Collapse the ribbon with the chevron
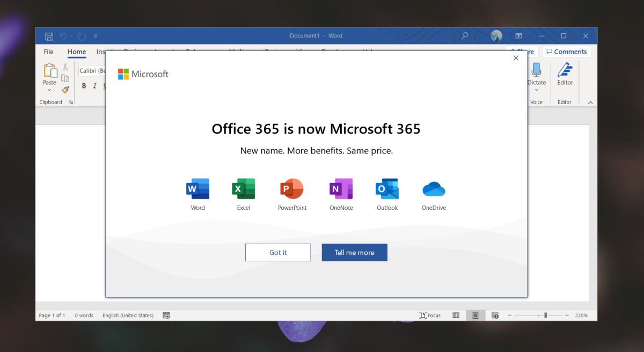The height and width of the screenshot is (352, 644). coord(590,101)
